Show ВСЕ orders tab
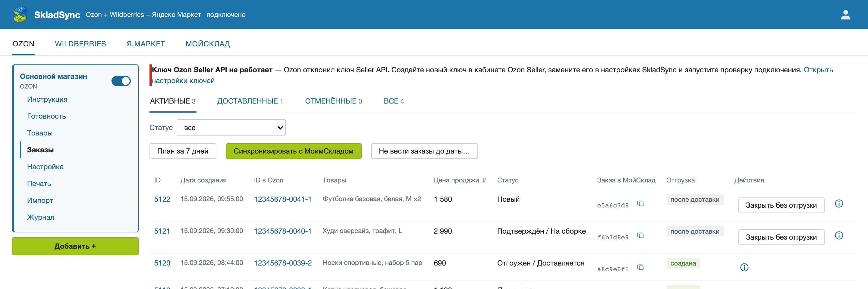Viewport: 868px width, 289px height. (394, 101)
